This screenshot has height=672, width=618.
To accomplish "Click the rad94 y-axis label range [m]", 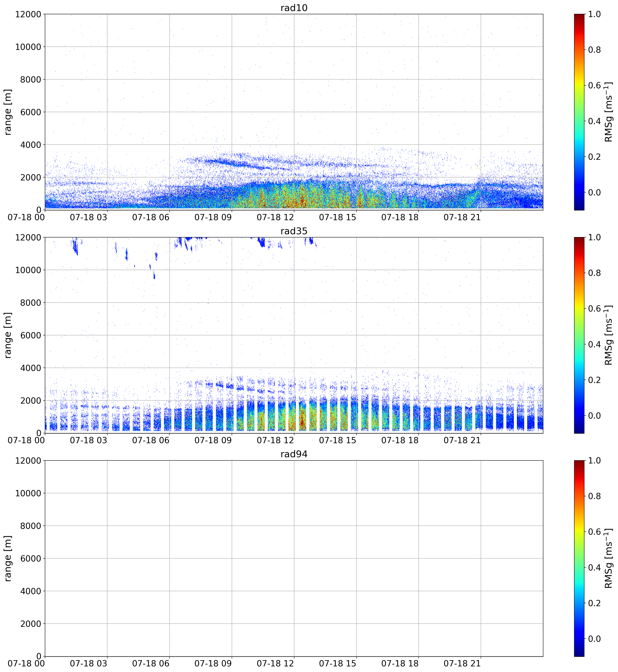I will point(8,558).
